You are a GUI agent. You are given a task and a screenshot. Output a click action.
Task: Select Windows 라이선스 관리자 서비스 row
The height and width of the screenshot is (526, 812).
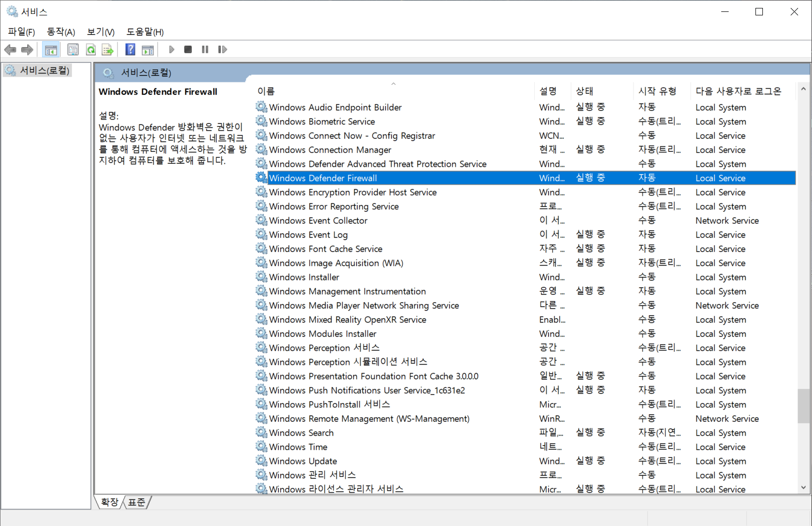click(525, 489)
